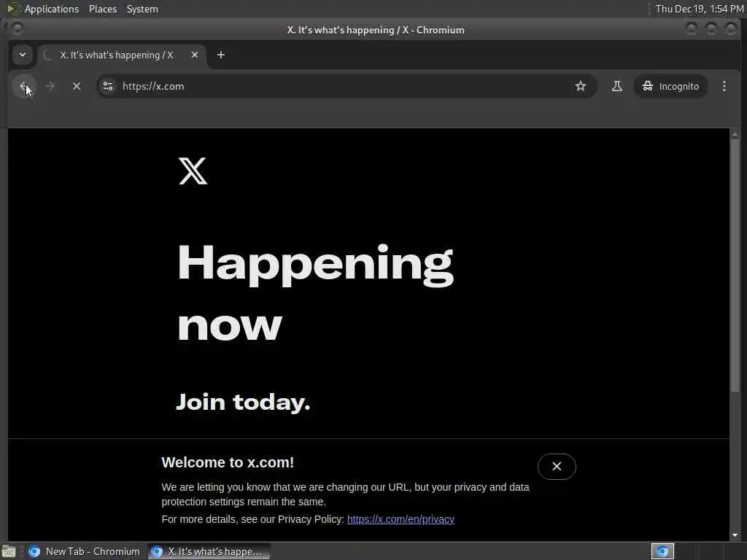This screenshot has width=747, height=560.
Task: Click the Applications menu logo icon
Action: coord(13,9)
